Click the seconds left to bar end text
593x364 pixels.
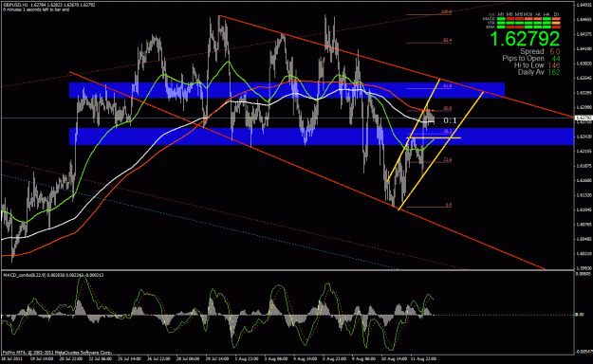coord(36,9)
